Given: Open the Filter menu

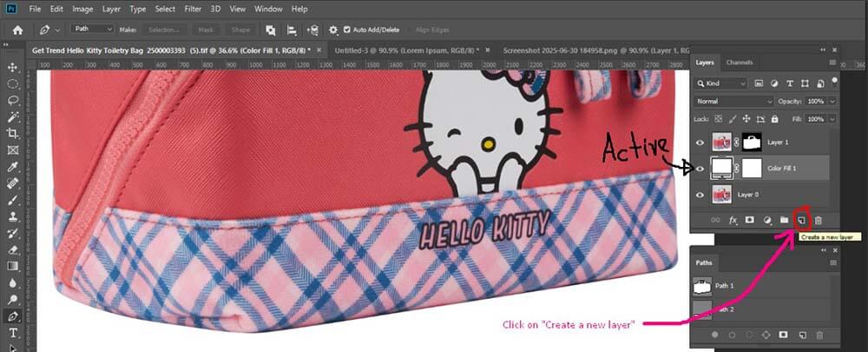Looking at the screenshot, I should [193, 9].
